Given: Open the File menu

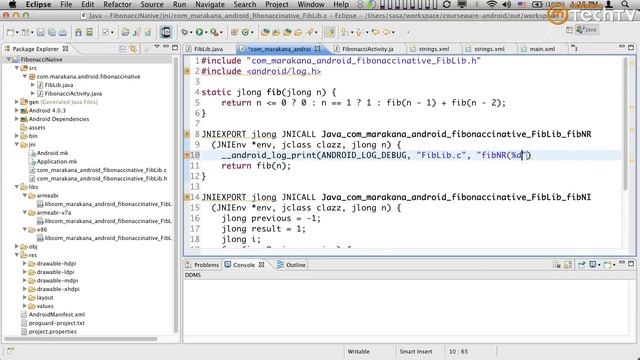Looking at the screenshot, I should point(66,4).
